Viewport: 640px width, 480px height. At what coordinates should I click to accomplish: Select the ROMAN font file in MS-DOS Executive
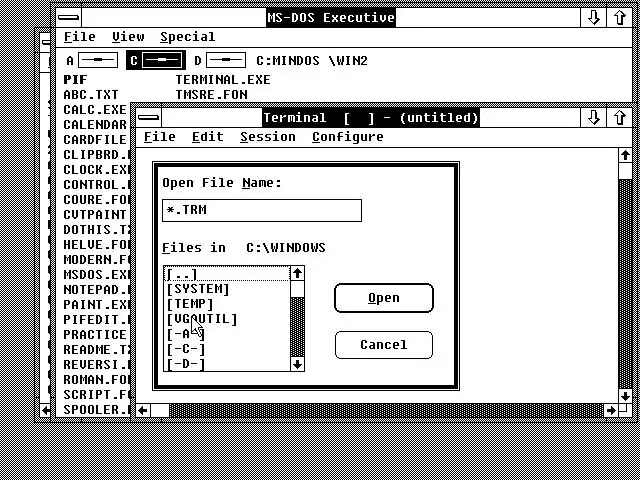click(96, 380)
